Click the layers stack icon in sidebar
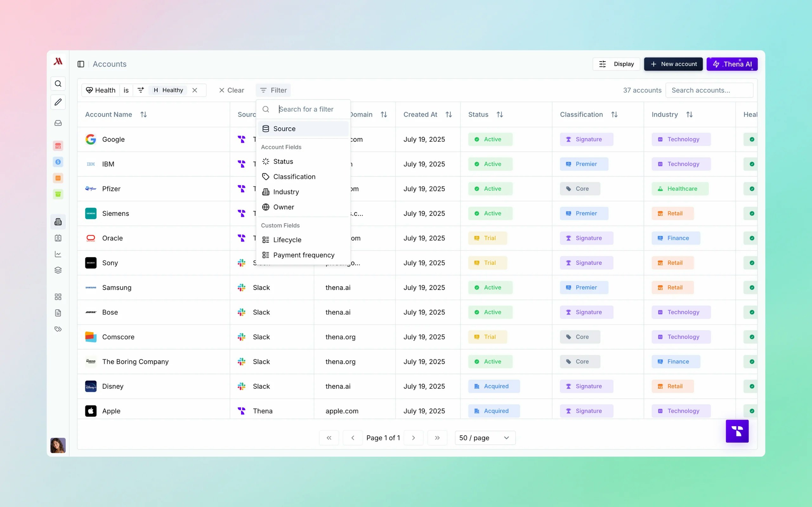Screen dimensions: 812x507 coord(58,270)
